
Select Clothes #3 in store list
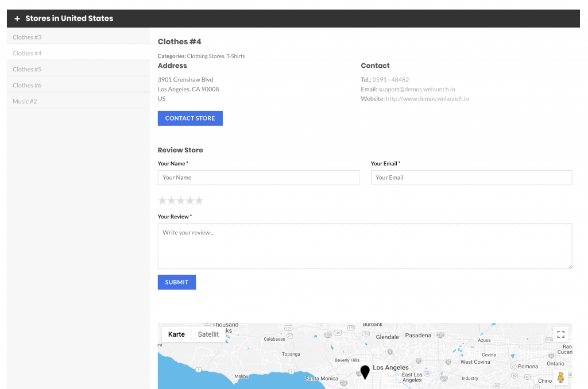tap(78, 37)
